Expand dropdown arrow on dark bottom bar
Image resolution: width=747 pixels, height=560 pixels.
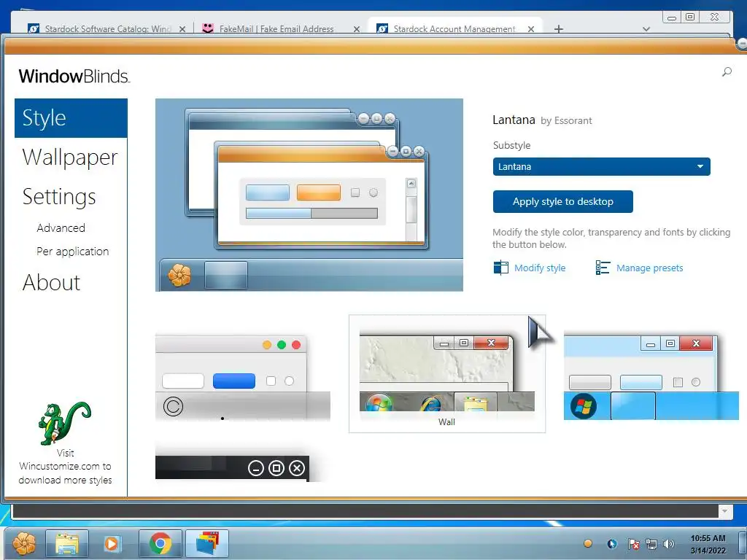click(x=724, y=511)
